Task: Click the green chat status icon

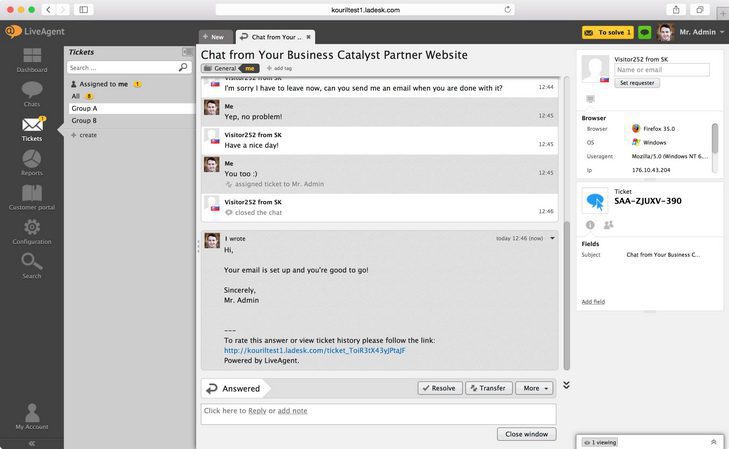Action: (645, 33)
